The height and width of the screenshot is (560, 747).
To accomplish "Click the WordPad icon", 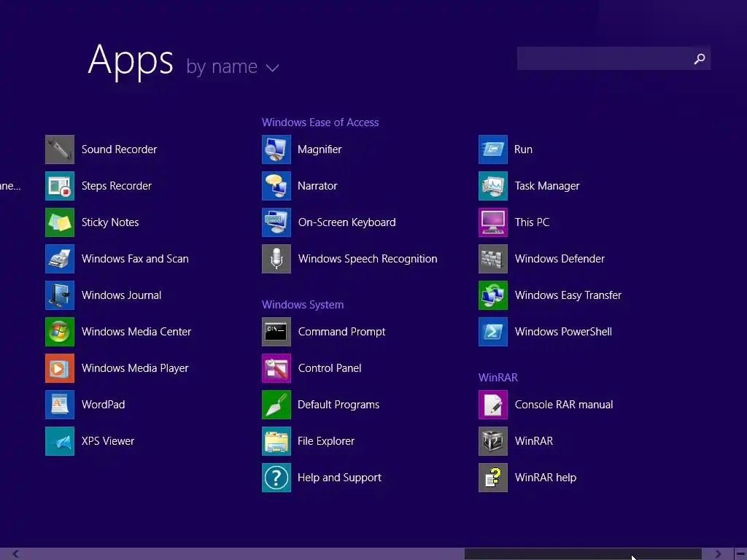I will click(60, 405).
